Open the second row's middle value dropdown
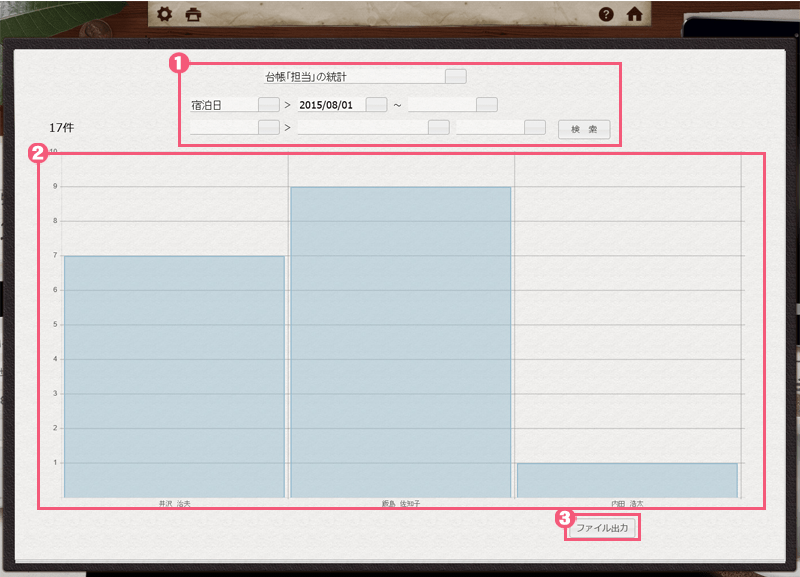 click(438, 127)
